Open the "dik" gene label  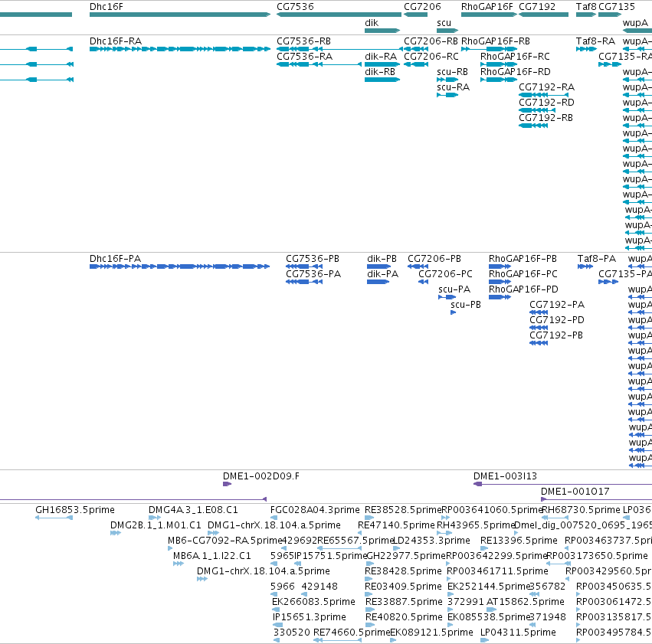click(x=372, y=23)
